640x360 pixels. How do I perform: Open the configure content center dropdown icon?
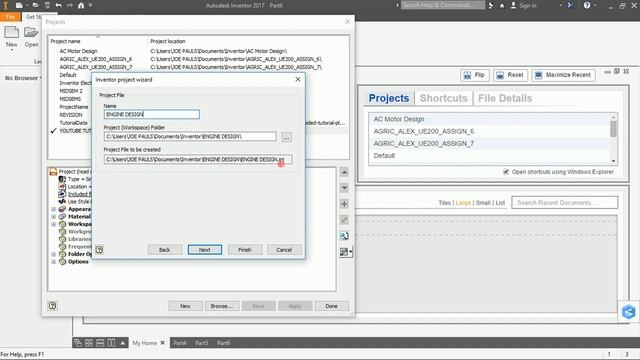click(345, 252)
